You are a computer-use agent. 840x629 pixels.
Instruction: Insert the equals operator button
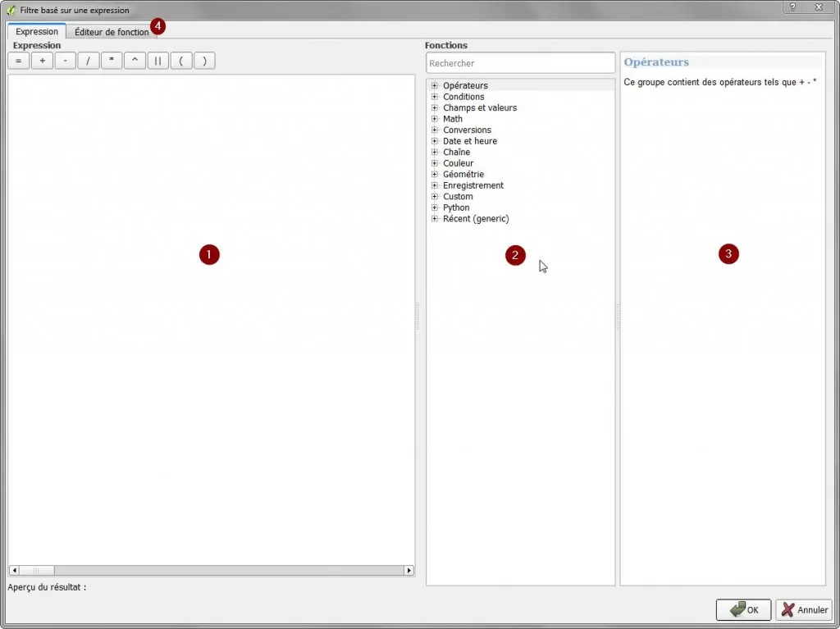(19, 61)
